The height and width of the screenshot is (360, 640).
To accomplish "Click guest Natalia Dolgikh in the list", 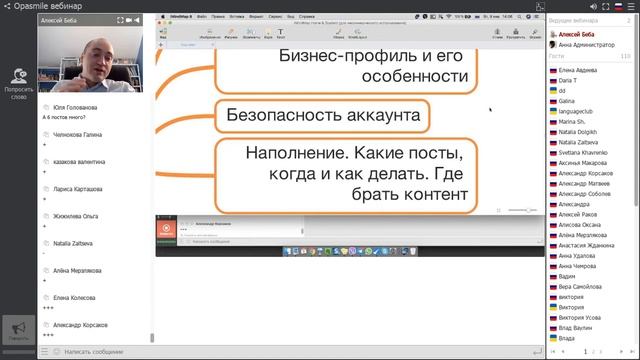I will coord(578,132).
